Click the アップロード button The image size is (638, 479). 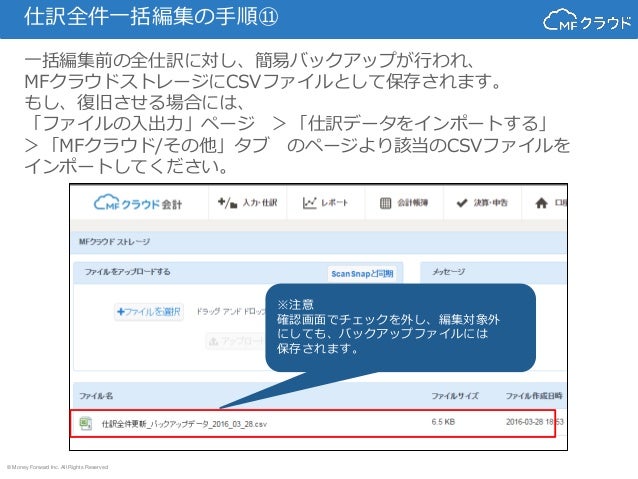[236, 341]
